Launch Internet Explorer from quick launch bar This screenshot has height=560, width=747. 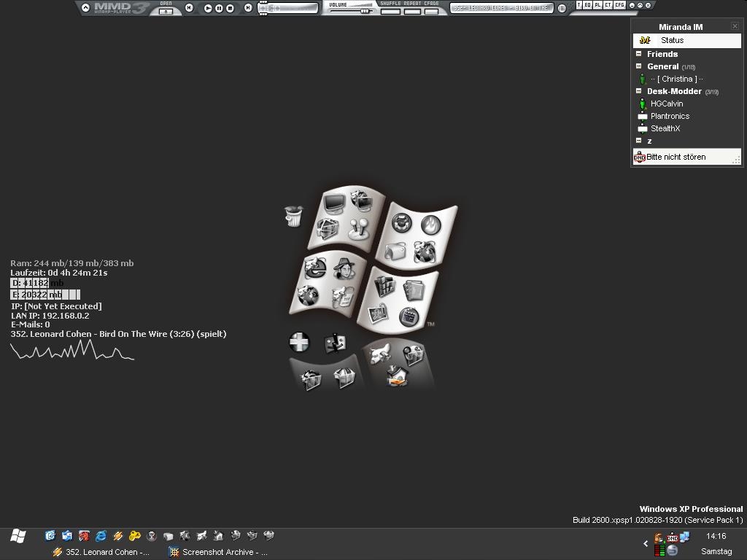(101, 536)
